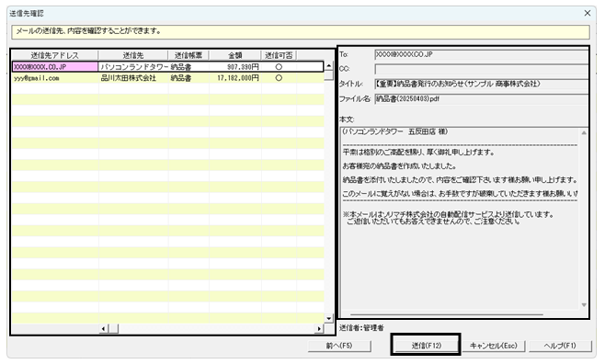The width and height of the screenshot is (605, 364).
Task: Open help with ヘルプ(F1) button
Action: [x=559, y=346]
